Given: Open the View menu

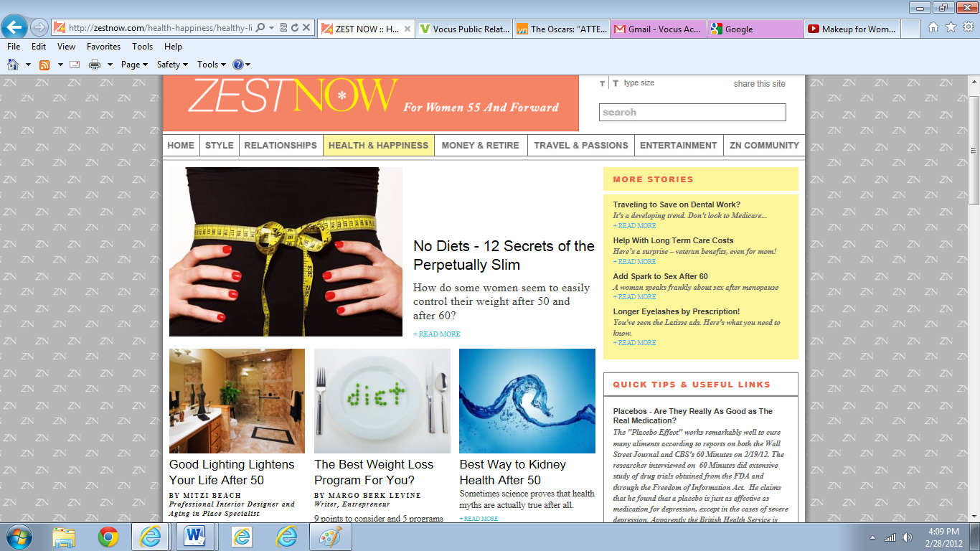Looking at the screenshot, I should point(67,47).
